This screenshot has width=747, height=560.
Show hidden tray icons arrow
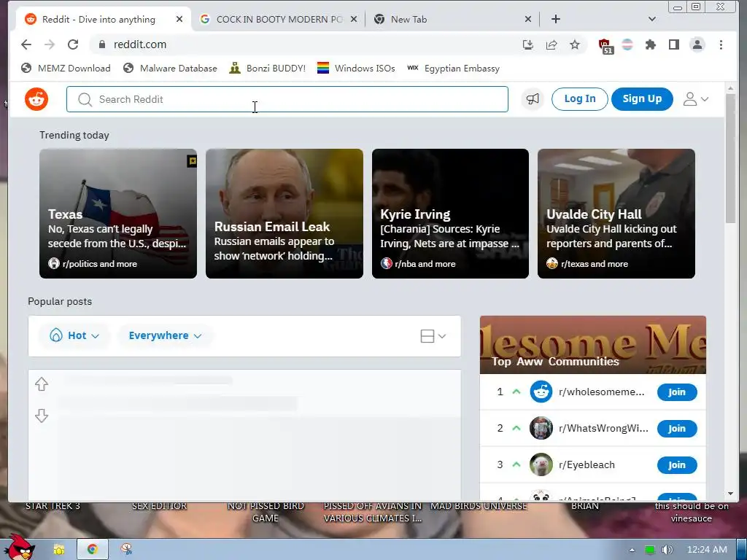pos(632,550)
